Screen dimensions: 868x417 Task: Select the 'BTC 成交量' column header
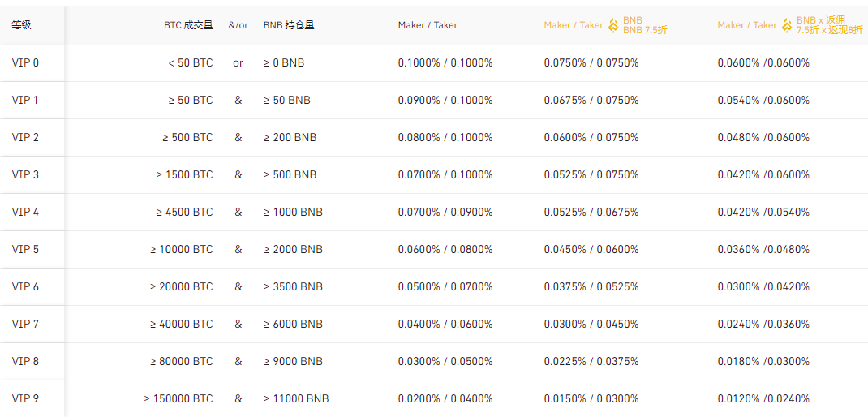tap(188, 25)
